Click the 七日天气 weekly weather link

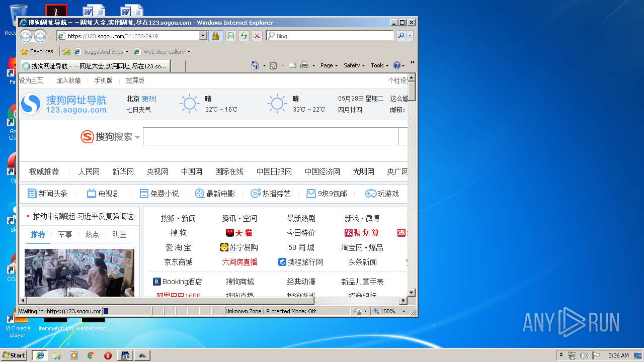pyautogui.click(x=138, y=109)
